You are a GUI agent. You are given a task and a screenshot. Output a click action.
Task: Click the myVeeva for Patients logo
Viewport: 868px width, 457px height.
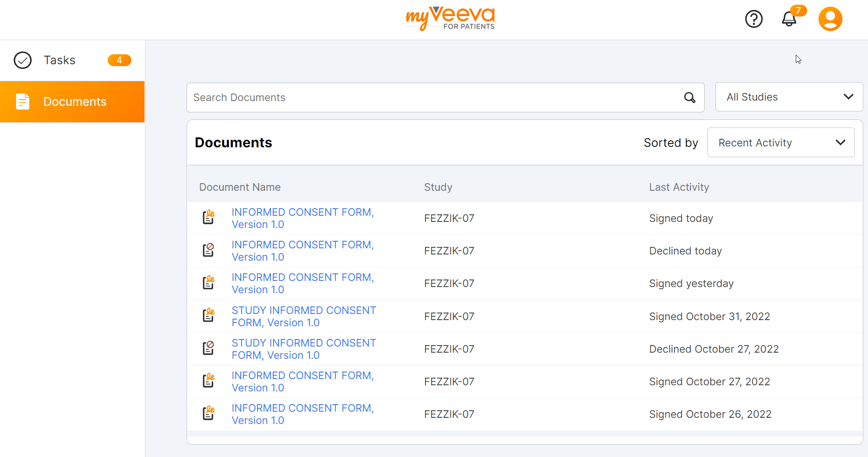[450, 19]
